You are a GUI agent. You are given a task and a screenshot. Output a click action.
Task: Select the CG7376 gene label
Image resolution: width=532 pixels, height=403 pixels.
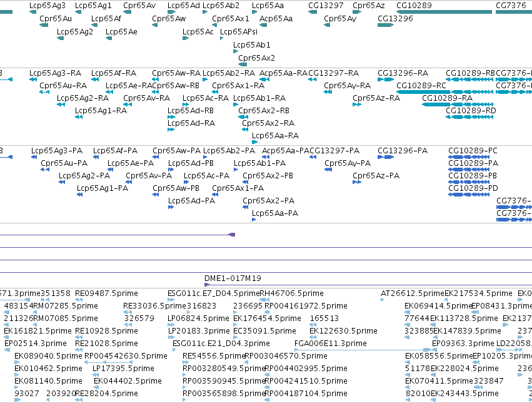click(511, 6)
